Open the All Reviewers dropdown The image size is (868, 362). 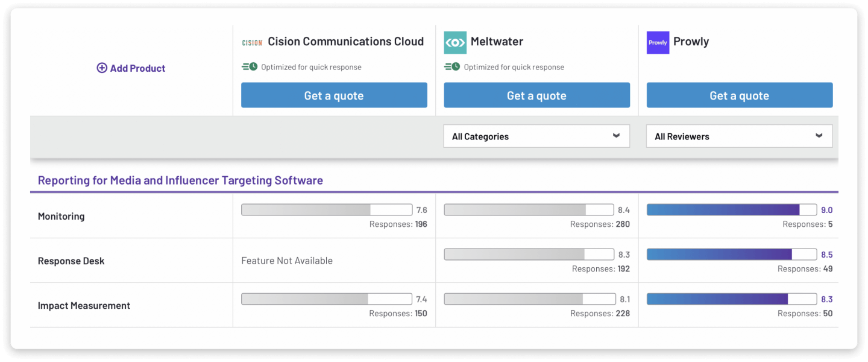point(739,136)
